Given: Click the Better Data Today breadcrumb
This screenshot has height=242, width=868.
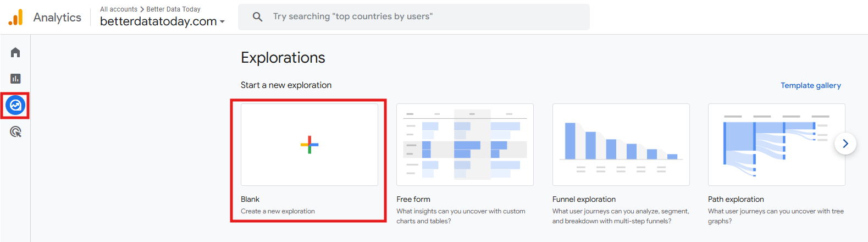Looking at the screenshot, I should coord(173,9).
